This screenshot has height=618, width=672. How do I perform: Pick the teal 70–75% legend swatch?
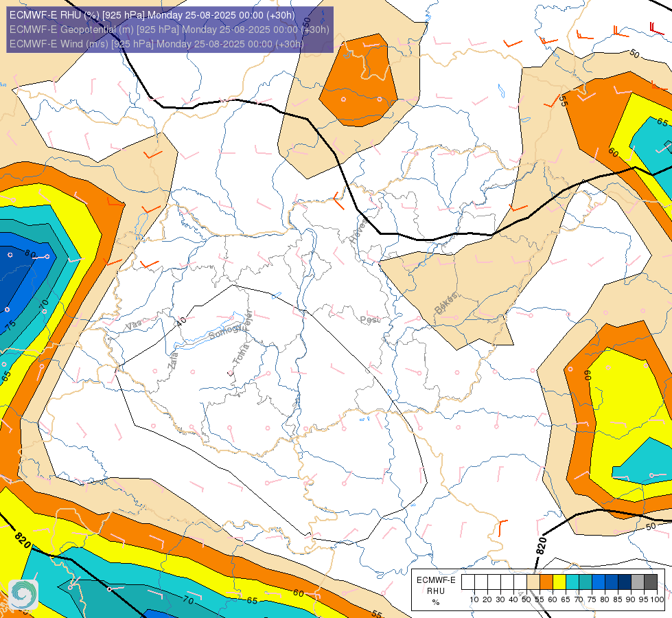click(x=586, y=582)
